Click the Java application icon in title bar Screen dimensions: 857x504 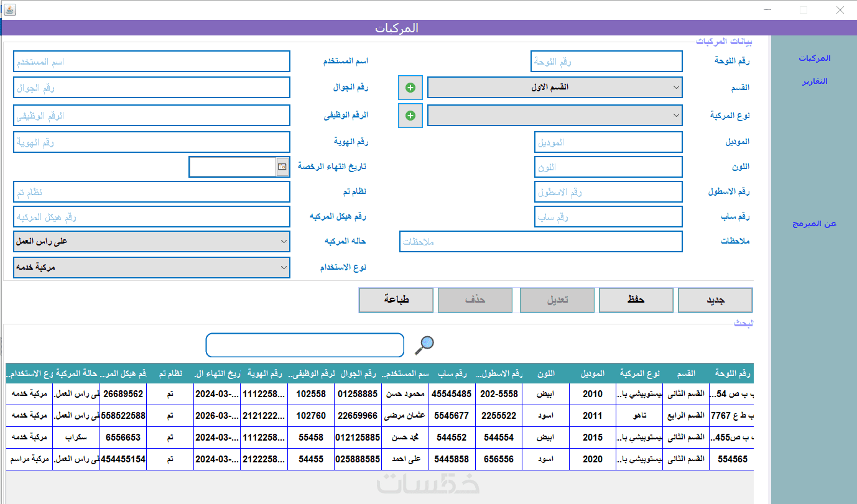pyautogui.click(x=10, y=9)
